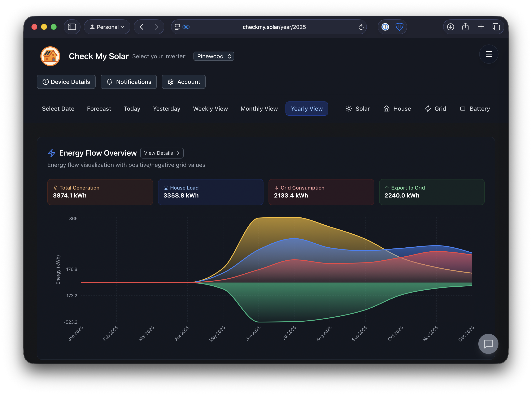
Task: Click the Check My Solar house logo
Action: point(50,56)
